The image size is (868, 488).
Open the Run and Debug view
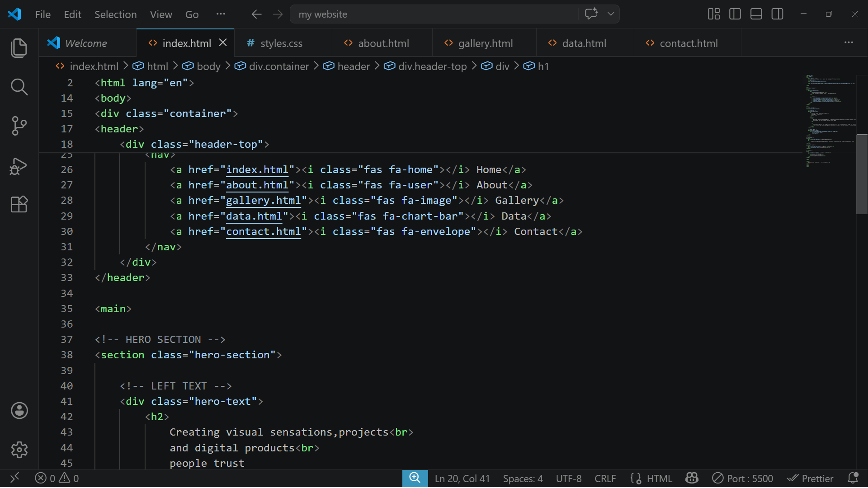[x=19, y=166]
